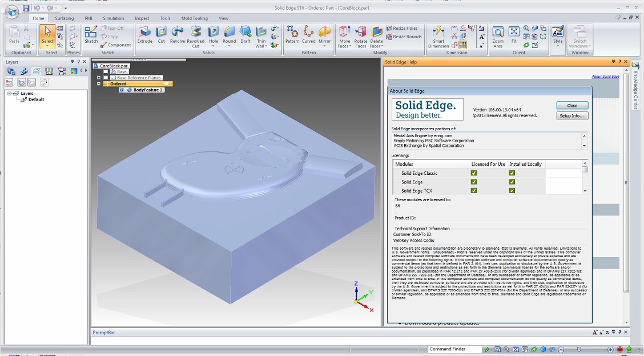
Task: Increase PromptBar font size
Action: point(595,332)
